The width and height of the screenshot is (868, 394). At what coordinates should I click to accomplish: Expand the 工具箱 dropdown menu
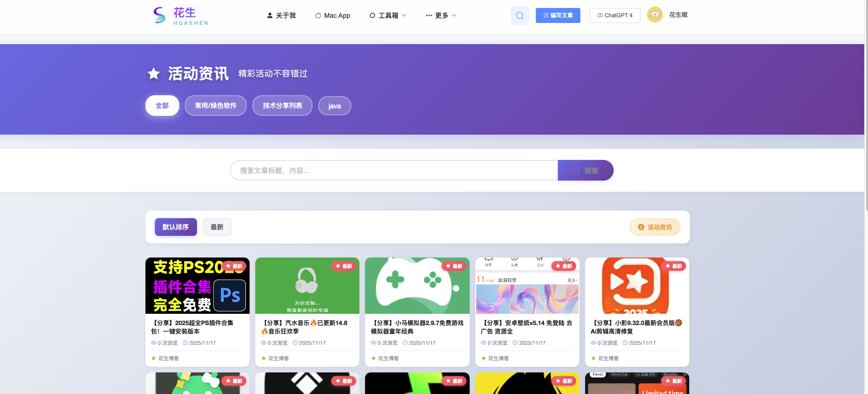click(x=388, y=15)
